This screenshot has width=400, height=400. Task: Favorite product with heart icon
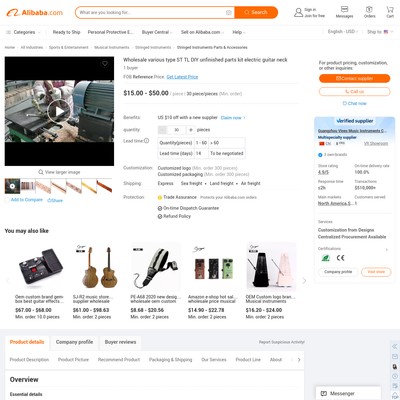(x=105, y=64)
